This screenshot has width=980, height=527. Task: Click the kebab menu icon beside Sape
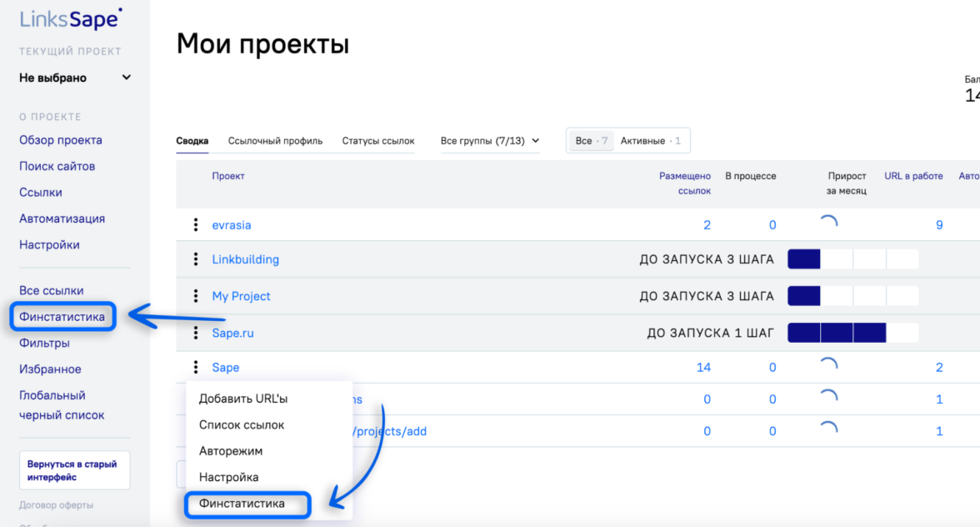pos(196,367)
